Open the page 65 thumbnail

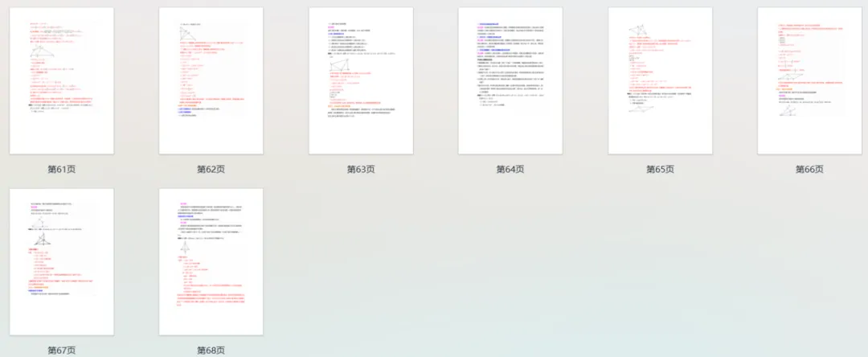point(661,81)
